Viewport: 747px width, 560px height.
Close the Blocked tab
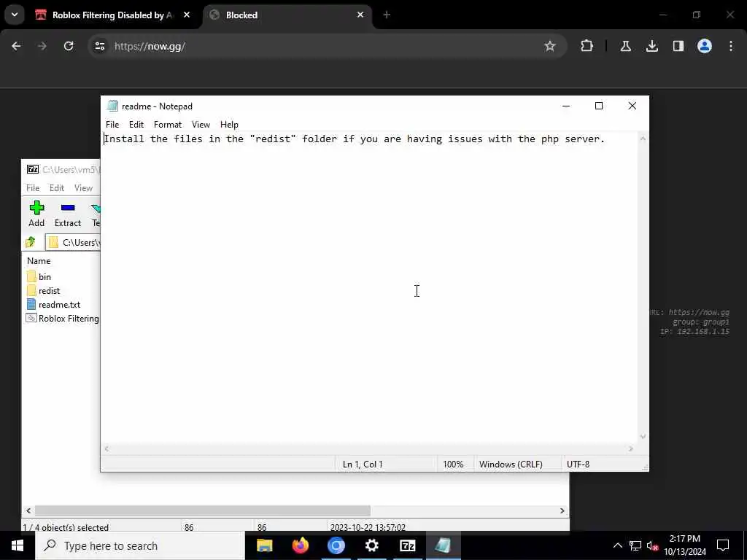(x=360, y=15)
